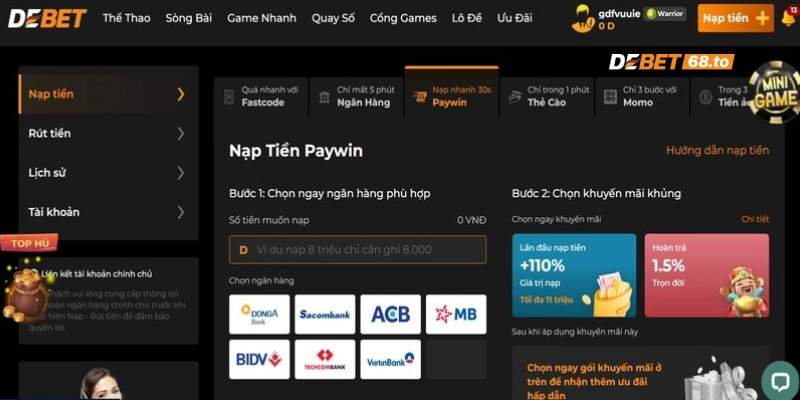Screen dimensions: 800x400
Task: Click the orange Nạp tiền header button
Action: [x=736, y=18]
